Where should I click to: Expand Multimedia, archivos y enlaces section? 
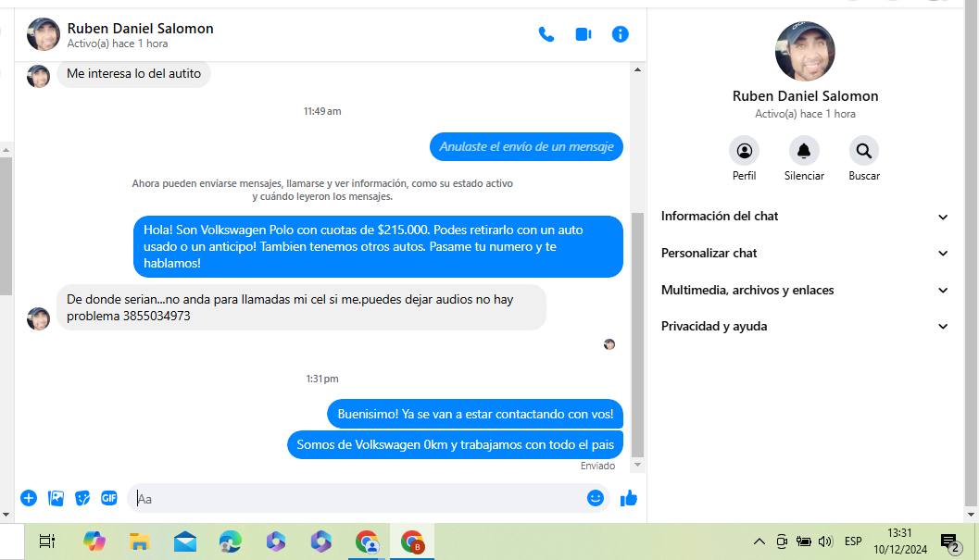click(805, 291)
